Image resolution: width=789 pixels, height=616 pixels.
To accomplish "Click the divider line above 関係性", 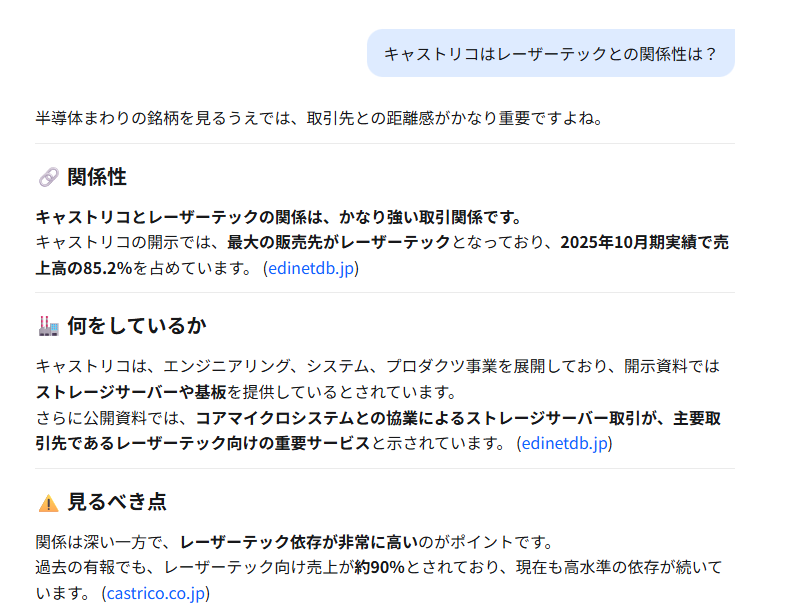I will click(385, 143).
